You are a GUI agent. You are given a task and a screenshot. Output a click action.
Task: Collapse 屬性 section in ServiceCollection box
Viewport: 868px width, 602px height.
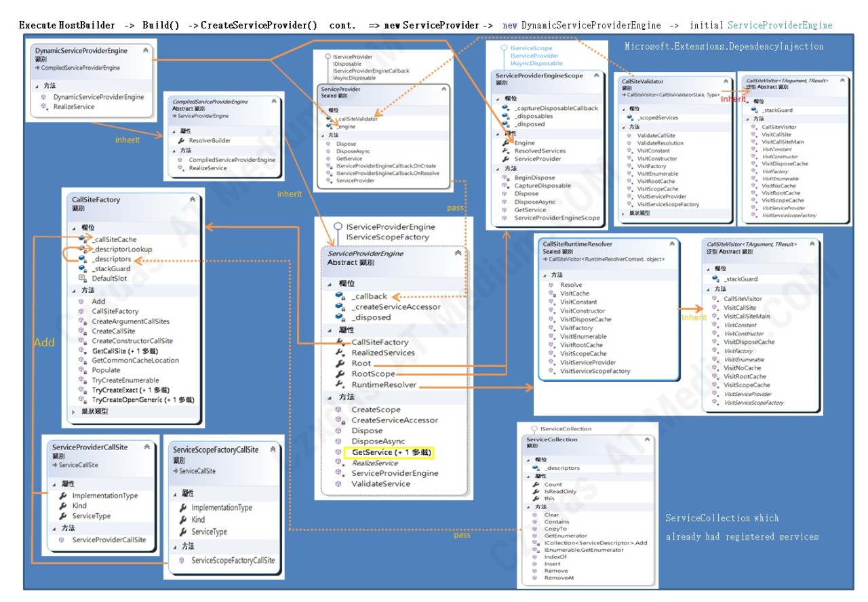[x=529, y=477]
